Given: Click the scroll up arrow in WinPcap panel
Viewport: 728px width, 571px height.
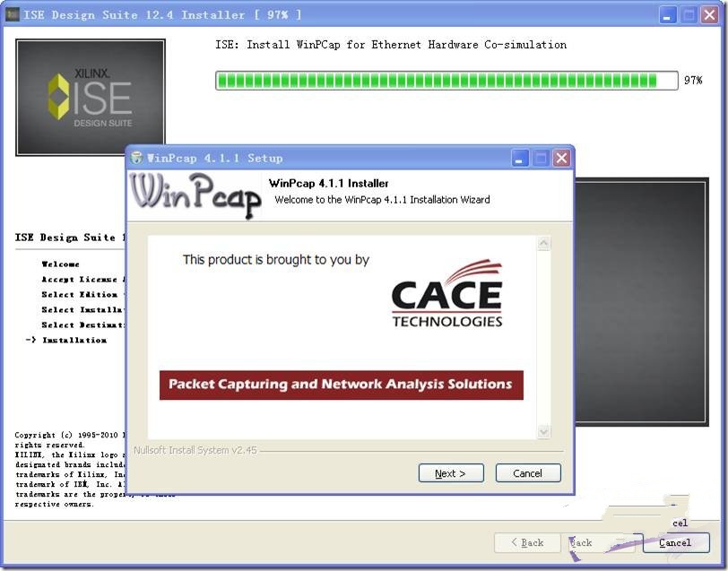Looking at the screenshot, I should click(x=543, y=243).
